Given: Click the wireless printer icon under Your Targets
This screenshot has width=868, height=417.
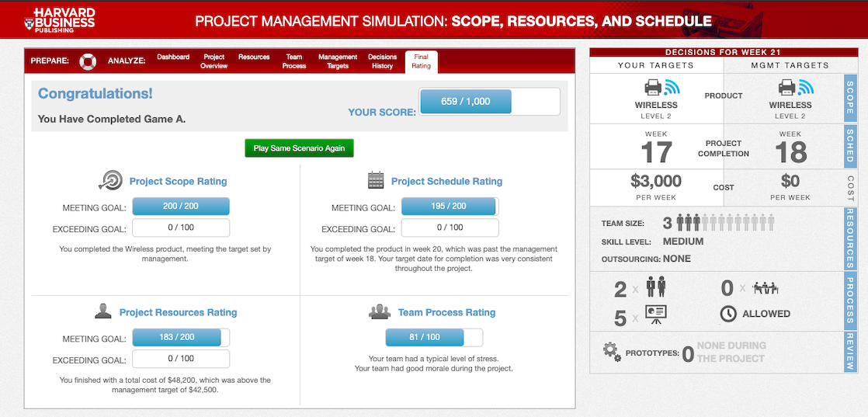Looking at the screenshot, I should [661, 87].
